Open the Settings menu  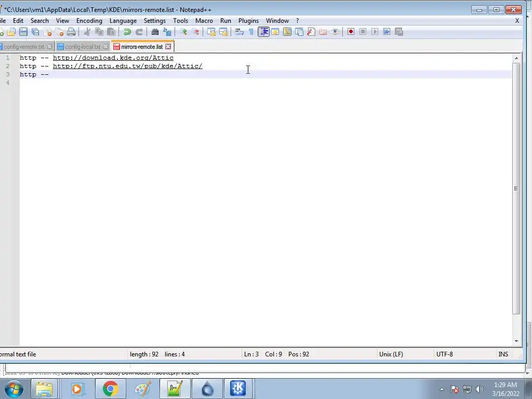coord(155,21)
